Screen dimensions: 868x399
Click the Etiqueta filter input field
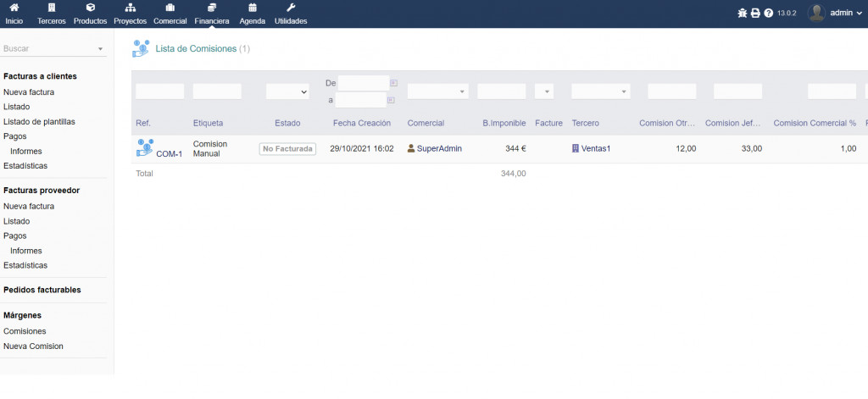(217, 91)
